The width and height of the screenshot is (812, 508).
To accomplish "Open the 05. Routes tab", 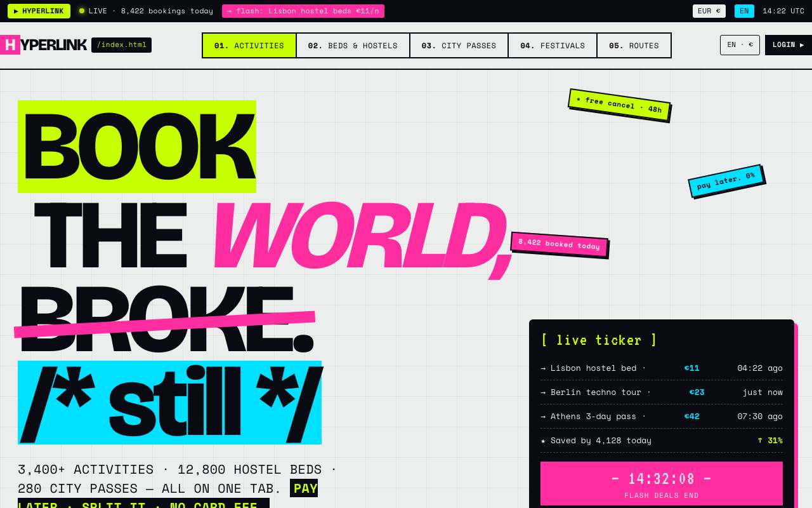I will point(634,46).
